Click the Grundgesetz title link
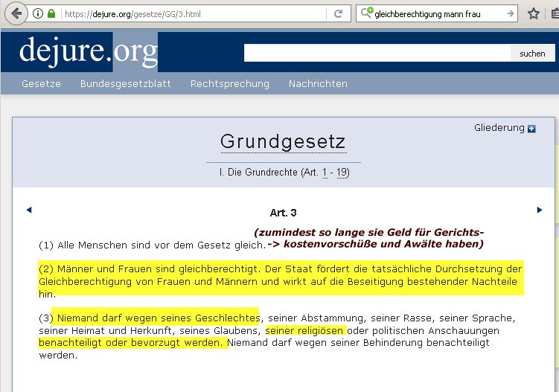559x392 pixels. [x=283, y=141]
